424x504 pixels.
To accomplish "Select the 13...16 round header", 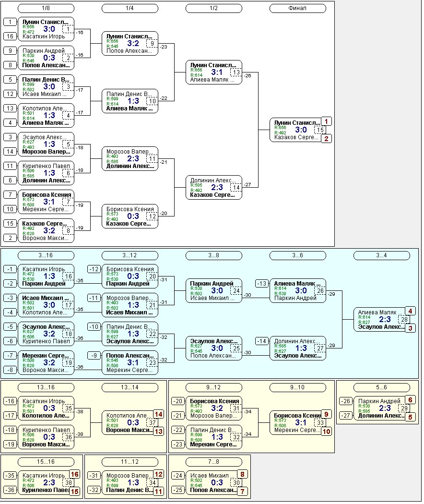I will (46, 388).
